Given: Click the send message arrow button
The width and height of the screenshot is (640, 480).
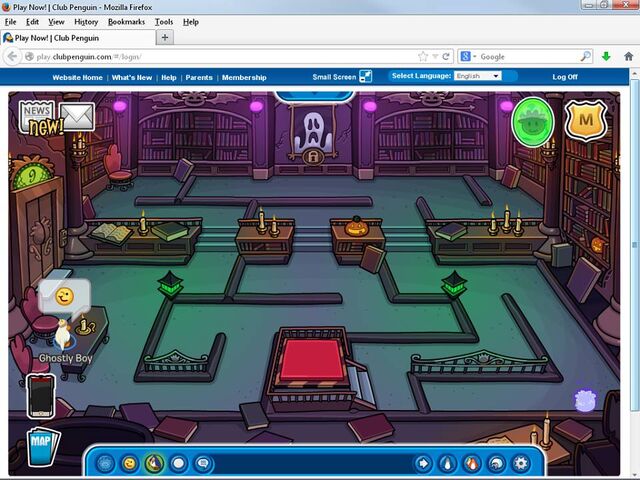Looking at the screenshot, I should click(x=423, y=463).
